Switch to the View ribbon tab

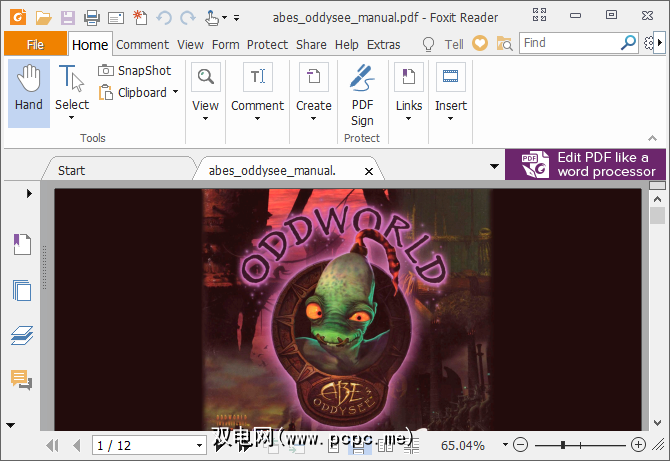(x=190, y=44)
